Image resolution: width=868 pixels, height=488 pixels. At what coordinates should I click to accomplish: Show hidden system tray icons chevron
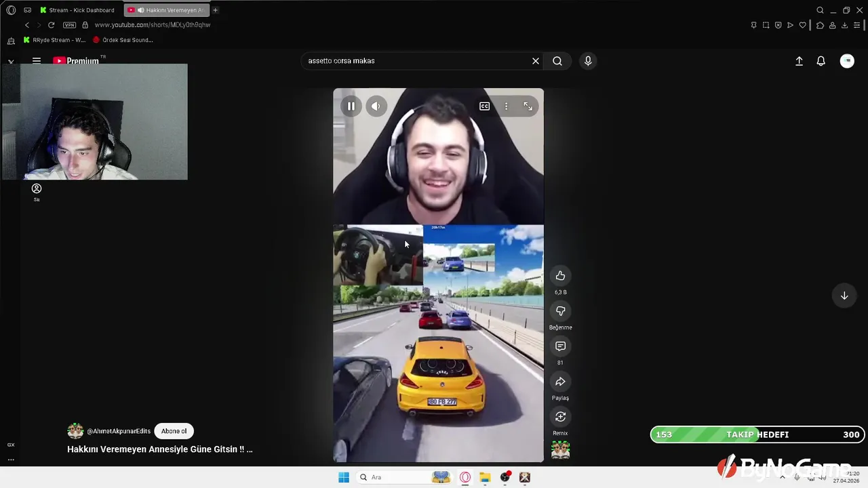[x=783, y=477]
